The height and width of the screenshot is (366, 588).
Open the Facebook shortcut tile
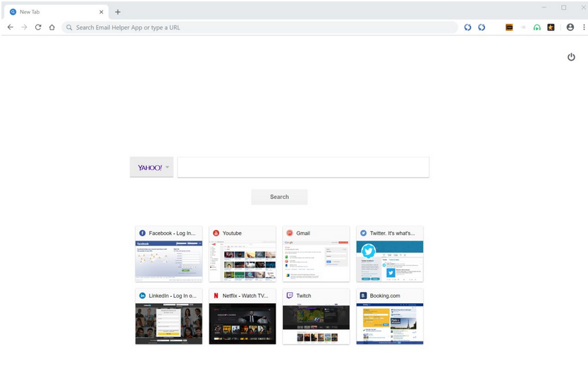point(169,254)
